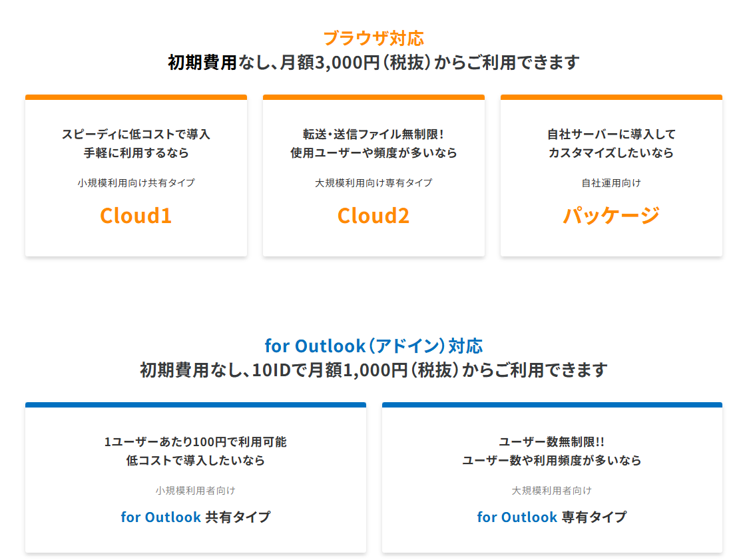Open the Cloud1 plan link

[136, 215]
